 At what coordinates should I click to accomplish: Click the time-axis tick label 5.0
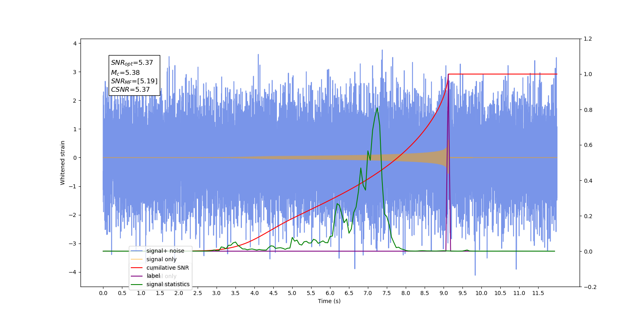(x=292, y=293)
